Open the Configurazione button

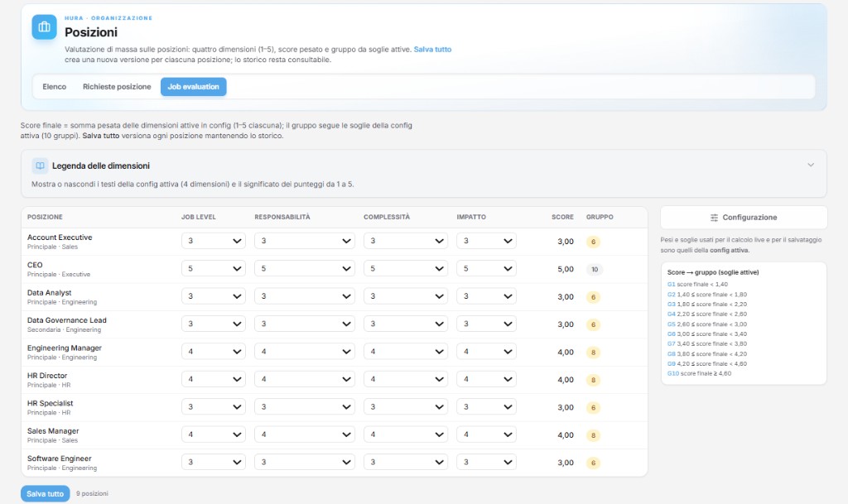coord(744,217)
